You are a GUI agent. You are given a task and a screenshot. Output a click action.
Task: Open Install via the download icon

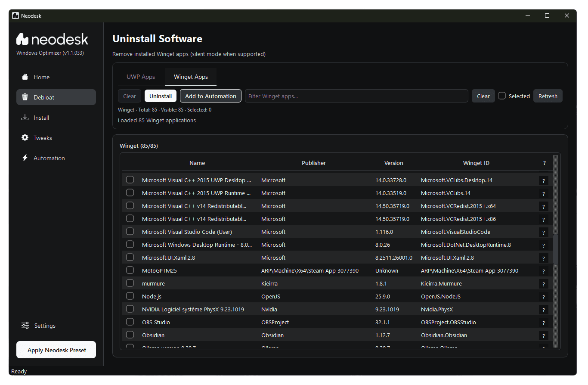(25, 117)
